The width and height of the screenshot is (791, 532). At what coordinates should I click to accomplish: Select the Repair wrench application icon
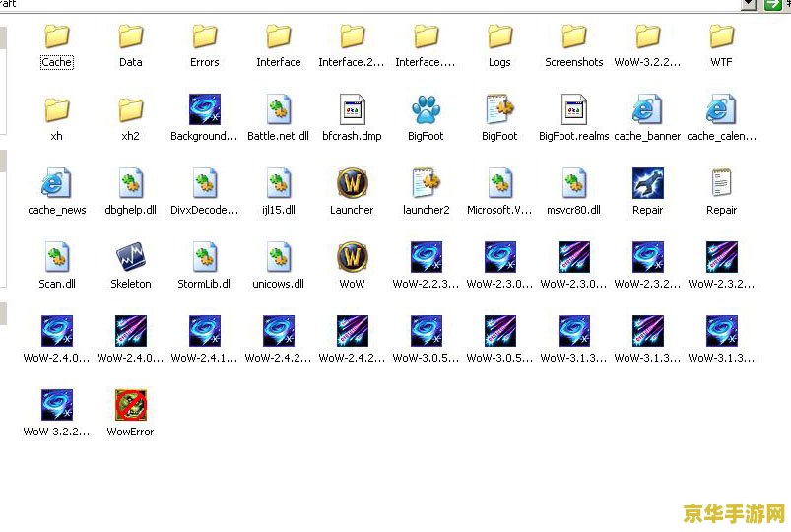[x=648, y=182]
